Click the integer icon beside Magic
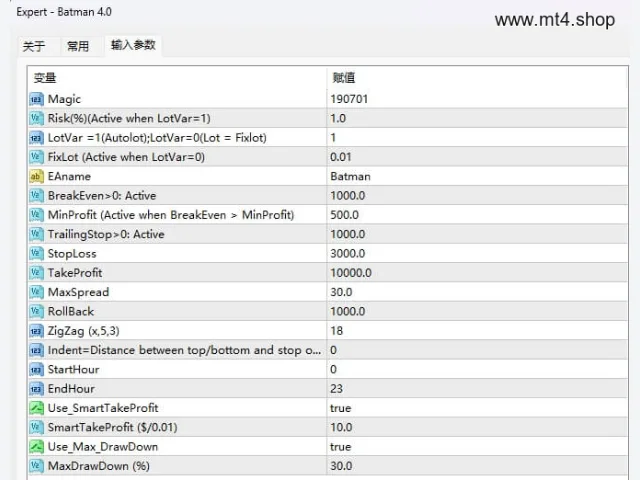Screen dimensions: 640x480 click(36, 99)
